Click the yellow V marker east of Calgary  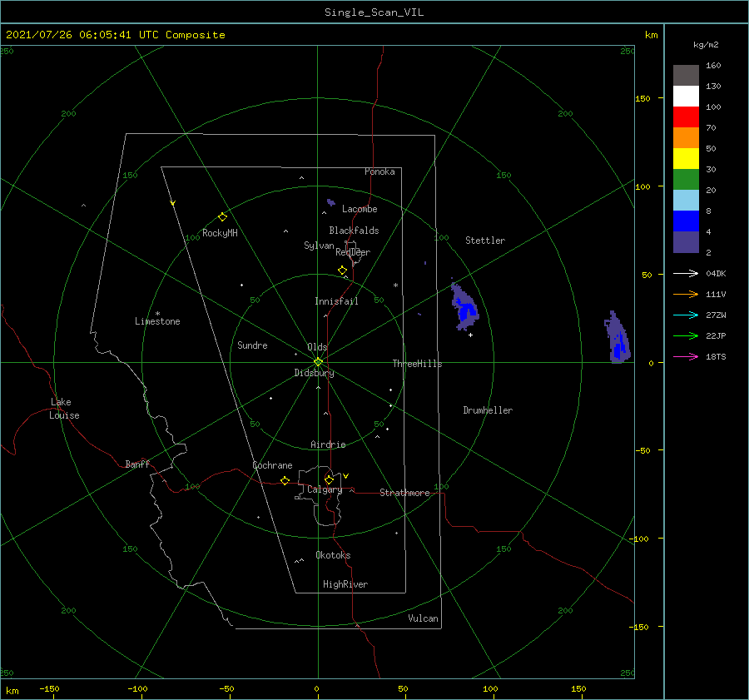click(345, 476)
